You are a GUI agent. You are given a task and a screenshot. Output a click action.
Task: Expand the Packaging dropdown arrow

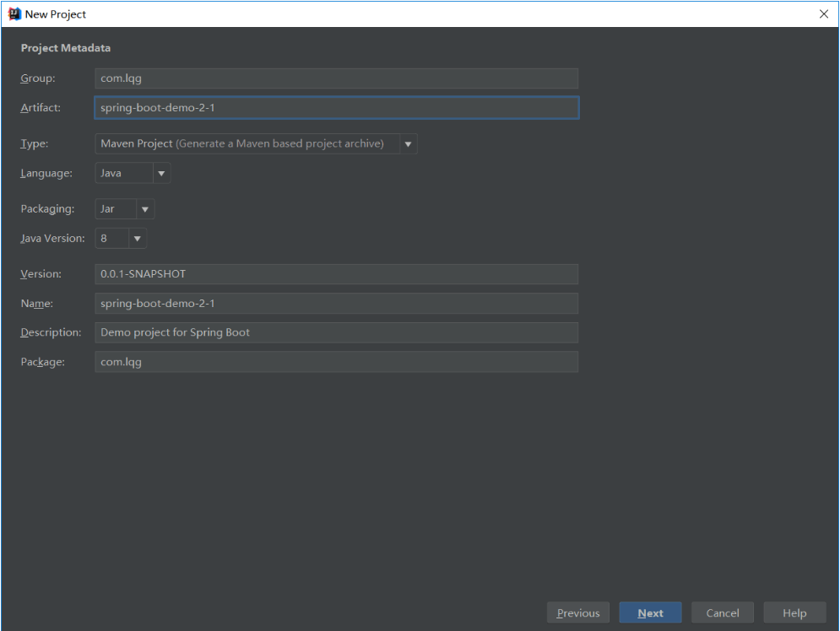pyautogui.click(x=144, y=209)
